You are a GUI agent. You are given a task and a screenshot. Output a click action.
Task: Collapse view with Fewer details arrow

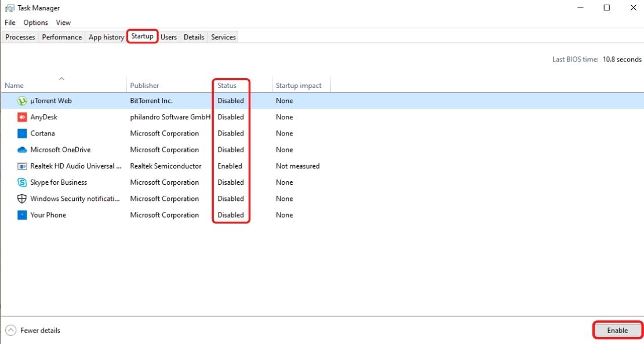click(x=10, y=331)
